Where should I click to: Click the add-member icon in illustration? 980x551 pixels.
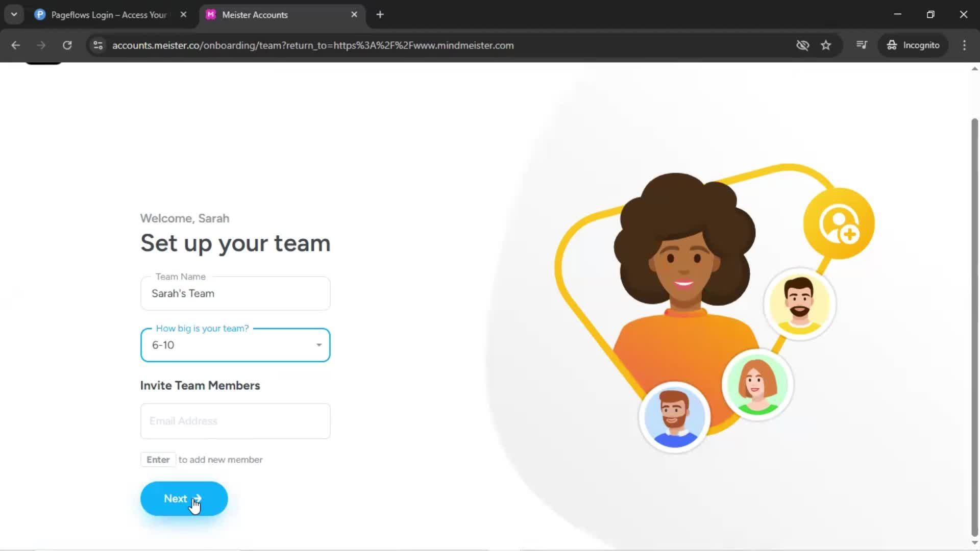click(839, 223)
